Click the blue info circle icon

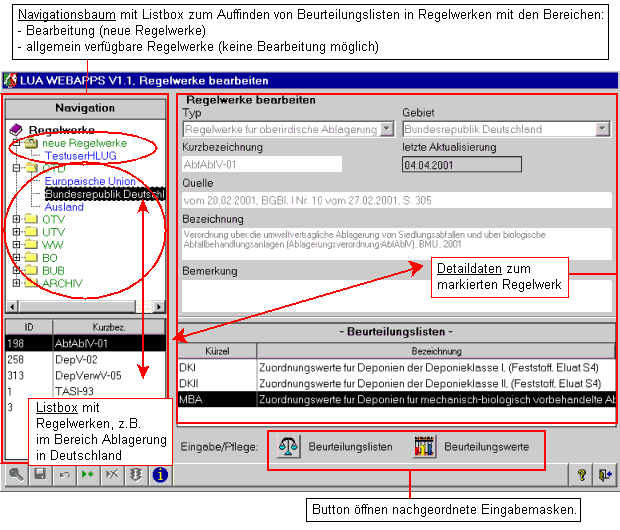[159, 475]
